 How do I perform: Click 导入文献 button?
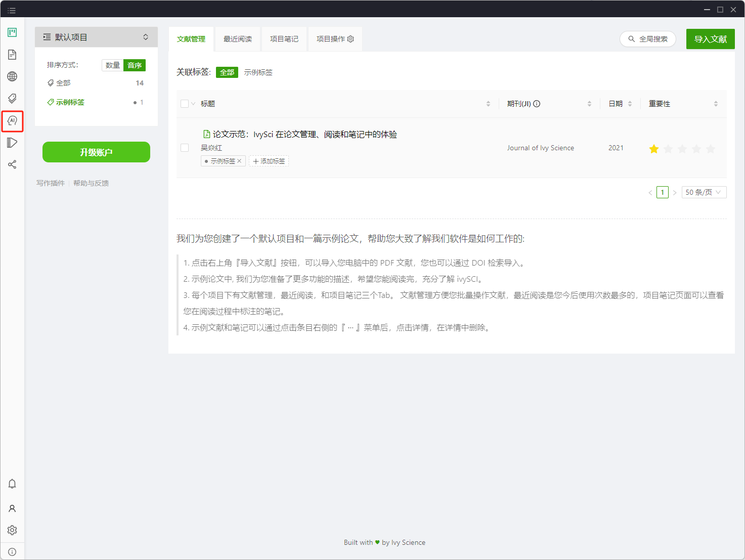pos(711,39)
